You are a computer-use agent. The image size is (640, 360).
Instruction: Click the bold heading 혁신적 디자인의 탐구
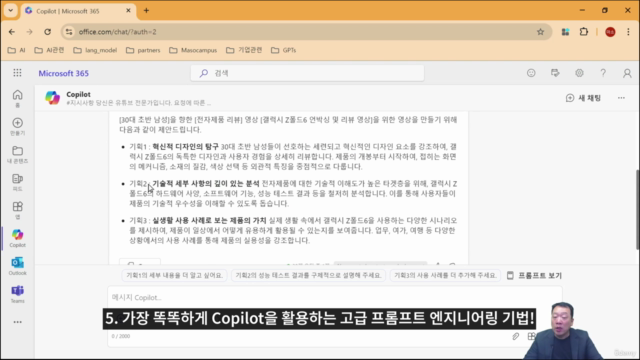click(185, 147)
